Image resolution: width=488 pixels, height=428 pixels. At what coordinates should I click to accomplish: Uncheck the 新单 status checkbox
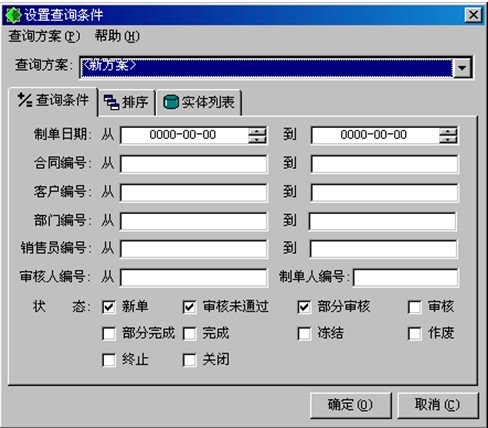(x=109, y=307)
